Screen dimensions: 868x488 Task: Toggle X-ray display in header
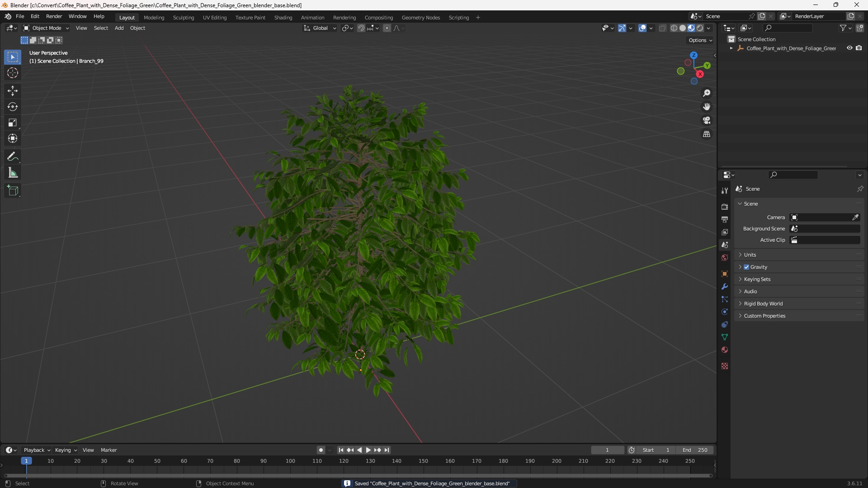[x=662, y=28]
